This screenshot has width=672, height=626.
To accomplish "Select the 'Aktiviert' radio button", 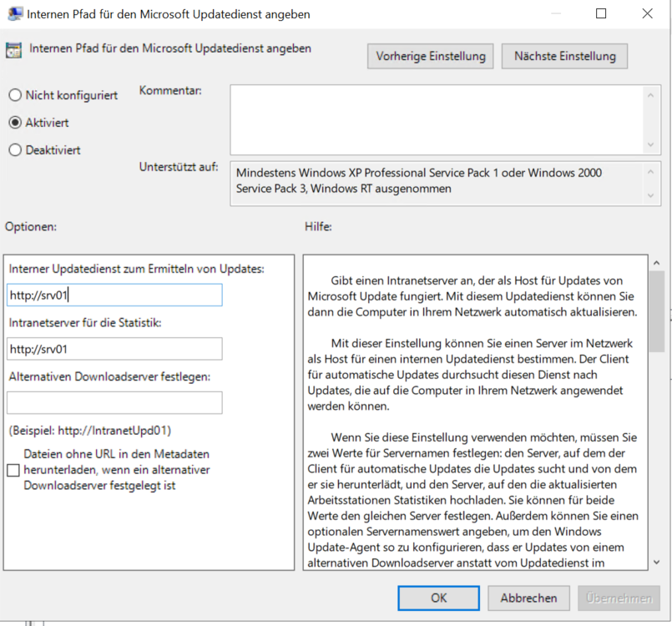I will [x=15, y=123].
